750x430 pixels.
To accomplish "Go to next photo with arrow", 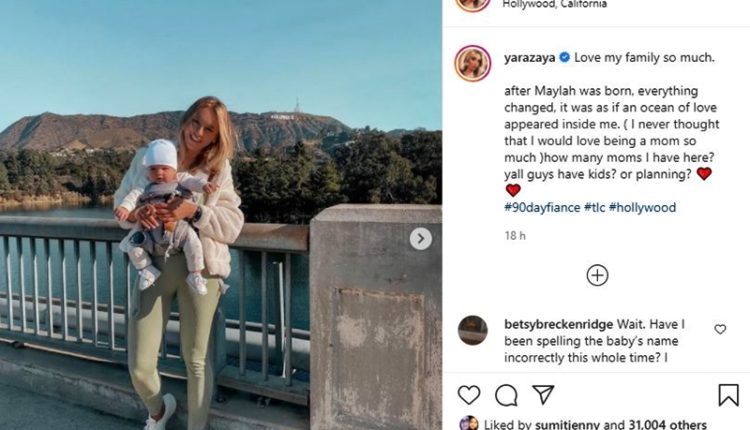I will (421, 238).
